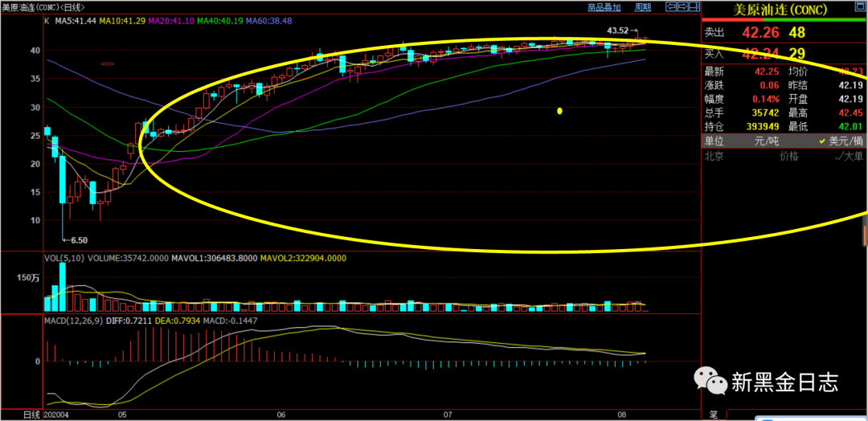Switch to the 笔 tab
Viewport: 868px width, 421px height.
[x=714, y=414]
